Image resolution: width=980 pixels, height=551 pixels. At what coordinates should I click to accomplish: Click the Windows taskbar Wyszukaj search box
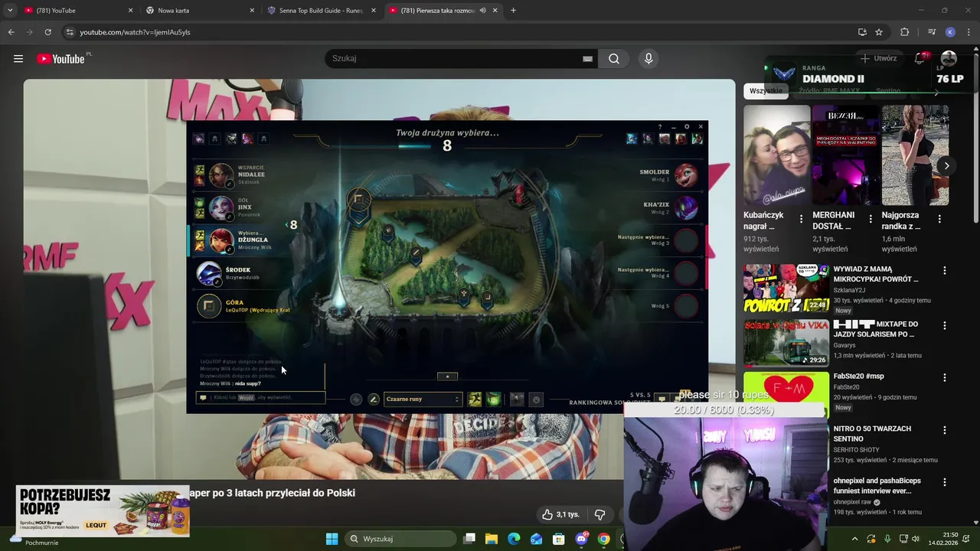click(400, 539)
